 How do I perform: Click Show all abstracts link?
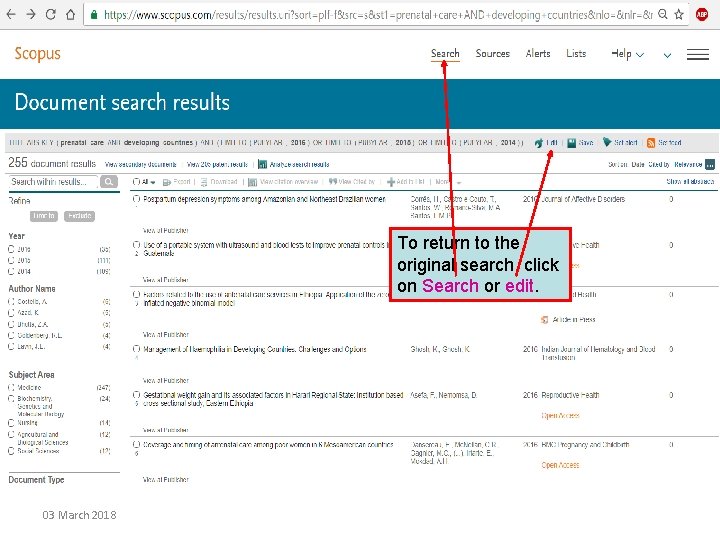690,182
